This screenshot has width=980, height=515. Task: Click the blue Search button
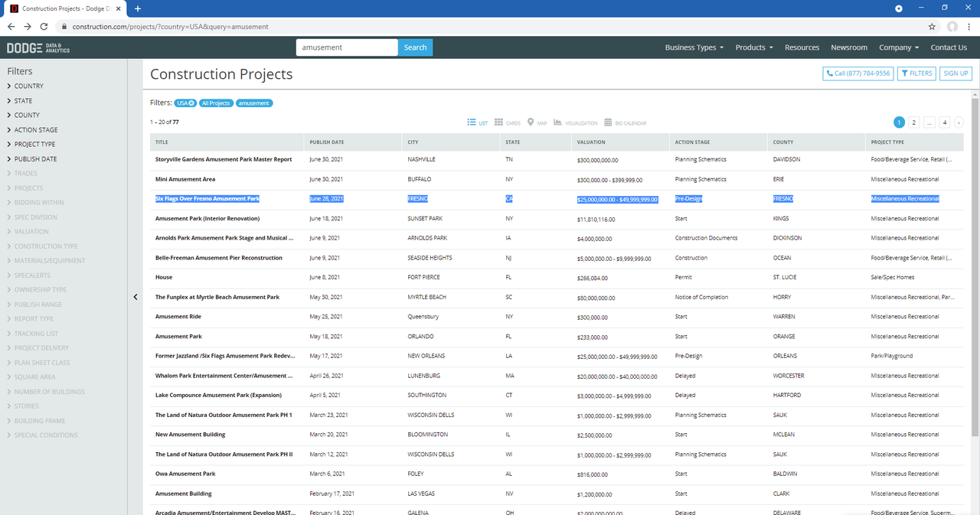click(415, 47)
